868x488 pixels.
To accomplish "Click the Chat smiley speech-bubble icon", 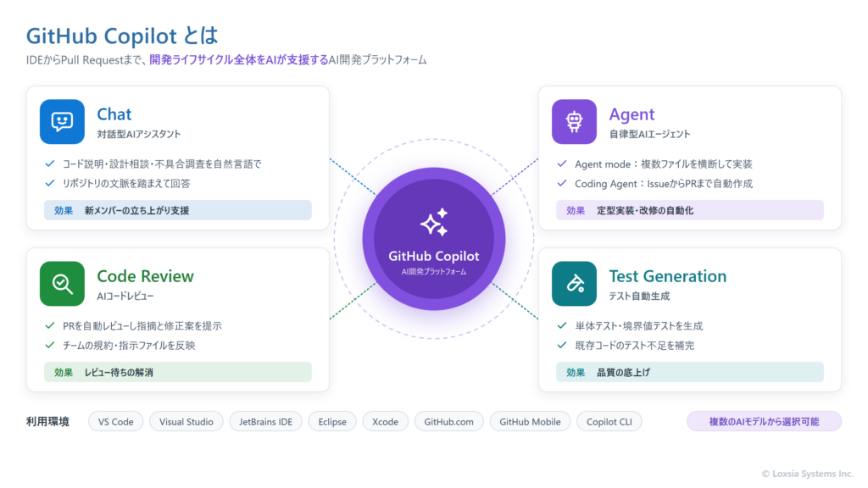I will (62, 122).
